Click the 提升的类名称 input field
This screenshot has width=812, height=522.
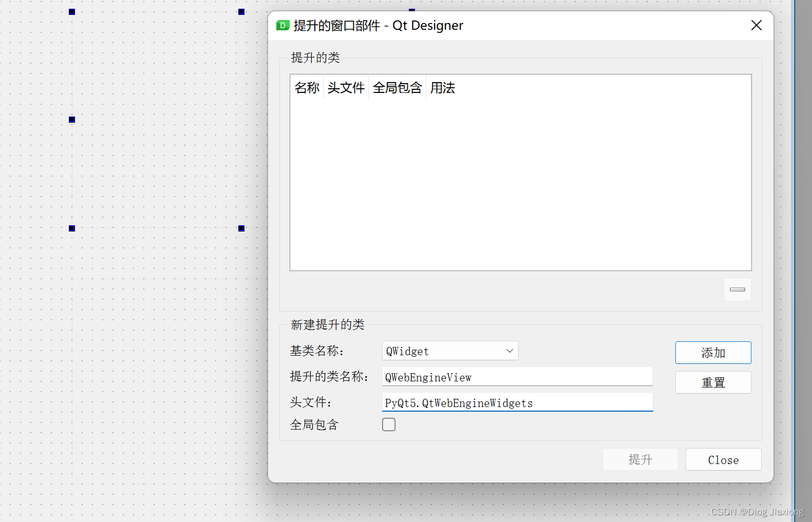(517, 377)
